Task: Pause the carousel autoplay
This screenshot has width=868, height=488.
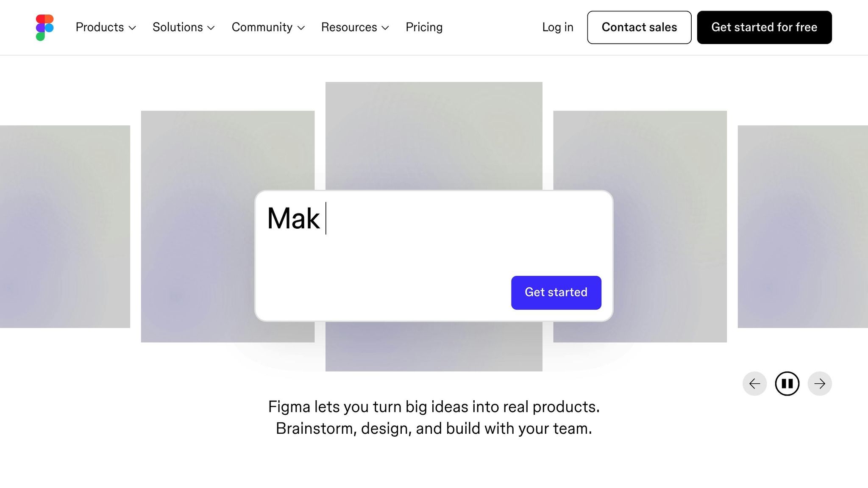Action: point(787,384)
